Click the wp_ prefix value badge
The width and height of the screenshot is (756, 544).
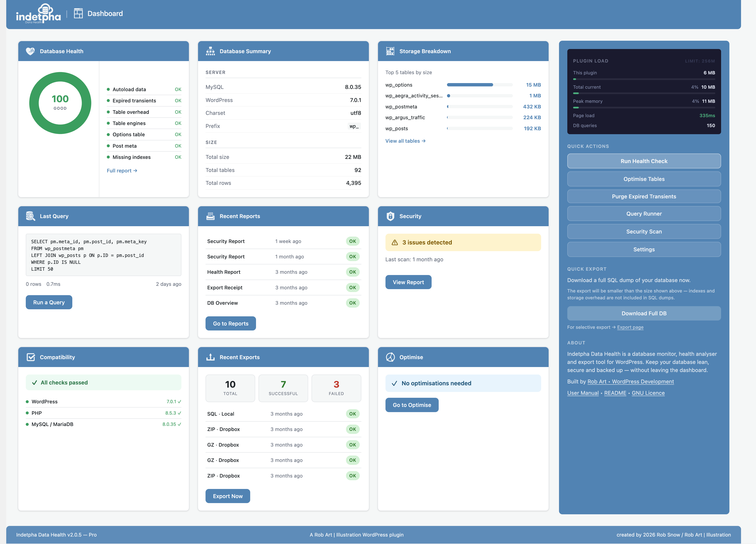(354, 126)
